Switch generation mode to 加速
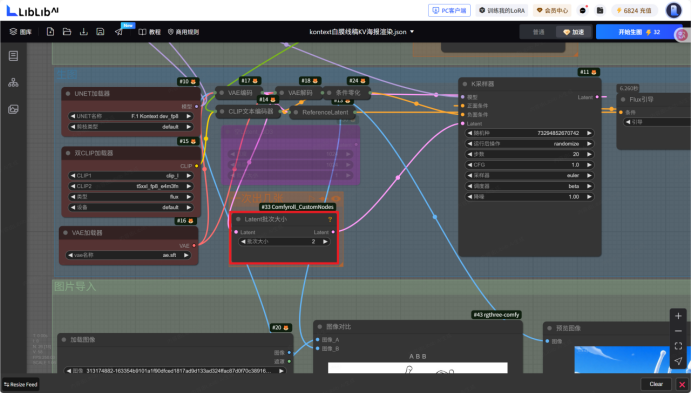 (573, 32)
